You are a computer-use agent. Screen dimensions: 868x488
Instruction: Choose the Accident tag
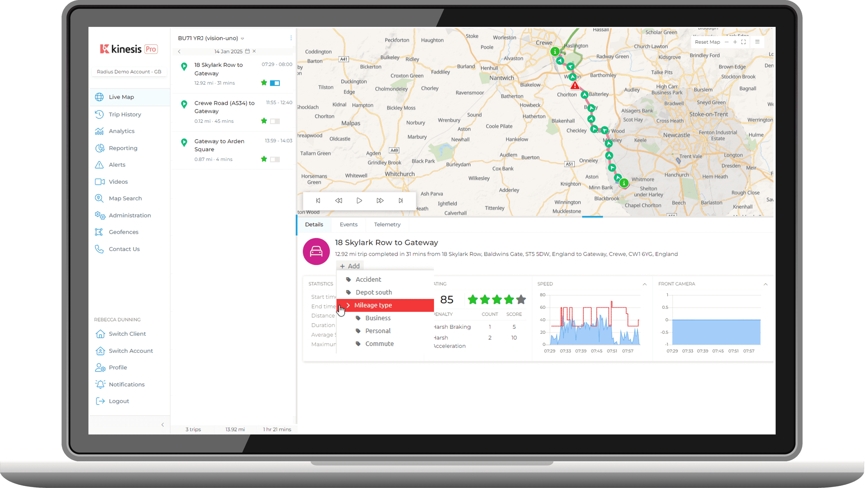point(385,280)
